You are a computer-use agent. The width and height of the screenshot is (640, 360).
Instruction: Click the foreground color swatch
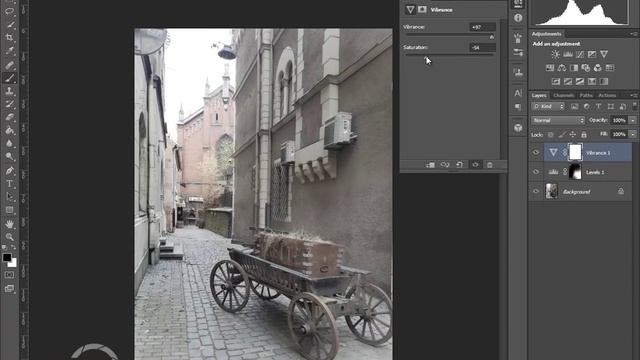pyautogui.click(x=7, y=257)
